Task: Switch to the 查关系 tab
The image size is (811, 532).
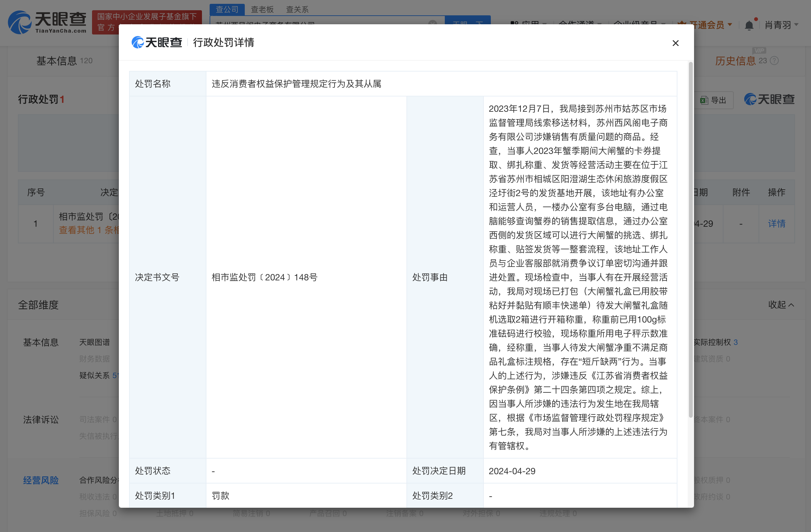Action: coord(297,9)
